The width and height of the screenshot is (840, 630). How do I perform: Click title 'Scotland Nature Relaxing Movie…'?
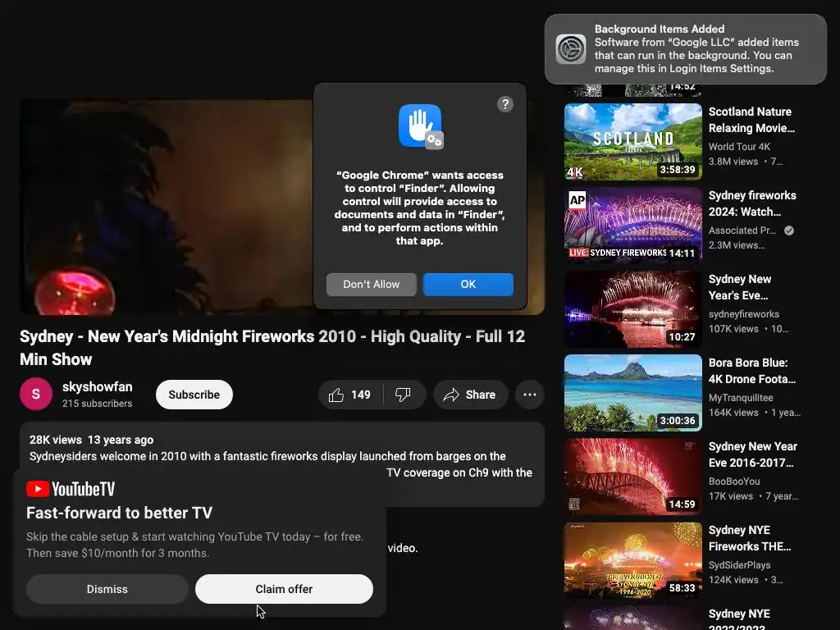(x=751, y=120)
